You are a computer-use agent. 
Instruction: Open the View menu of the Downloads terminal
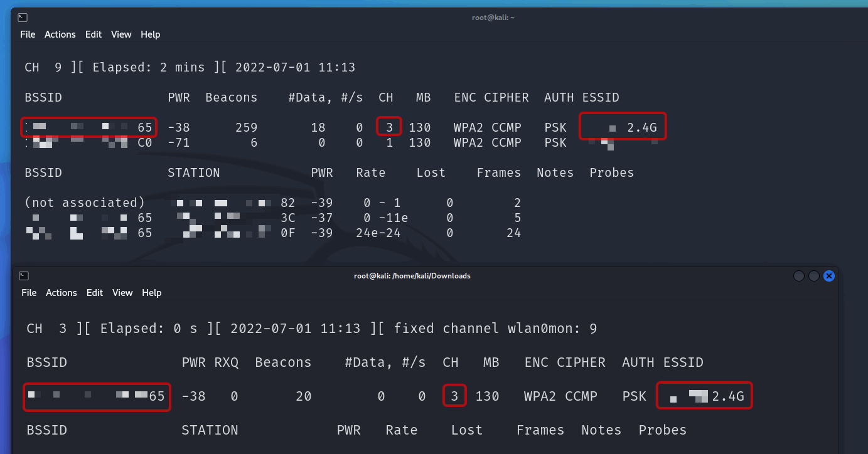(122, 292)
